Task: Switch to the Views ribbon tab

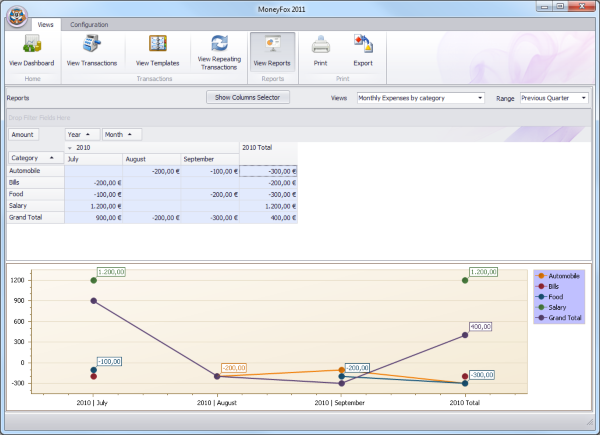Action: (x=46, y=24)
